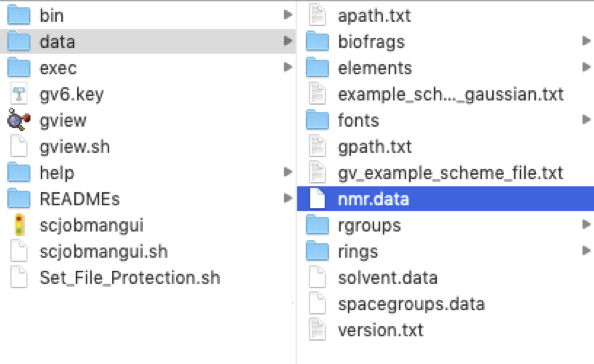Select the nmr.data file
The image size is (594, 364).
click(x=373, y=199)
